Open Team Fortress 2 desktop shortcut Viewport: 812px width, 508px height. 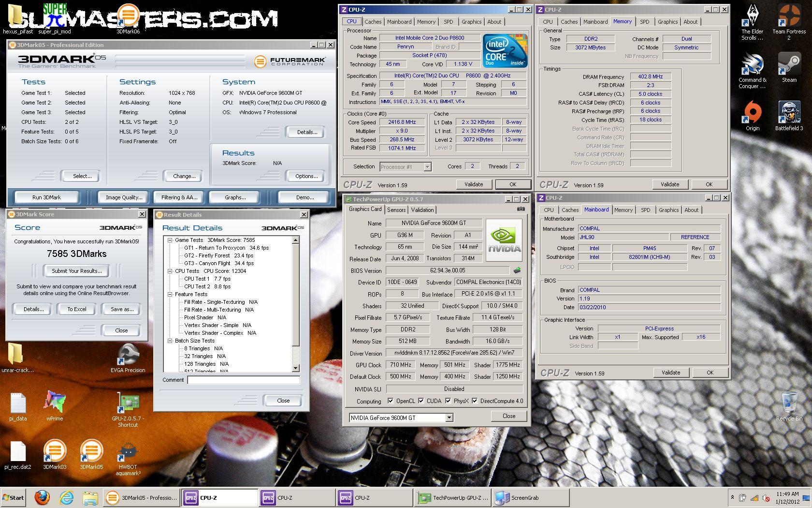789,22
